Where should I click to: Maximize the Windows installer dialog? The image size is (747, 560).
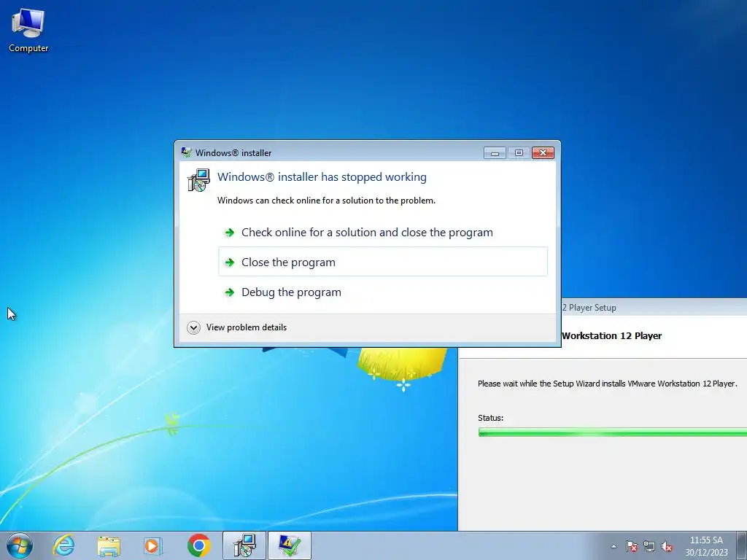(519, 153)
